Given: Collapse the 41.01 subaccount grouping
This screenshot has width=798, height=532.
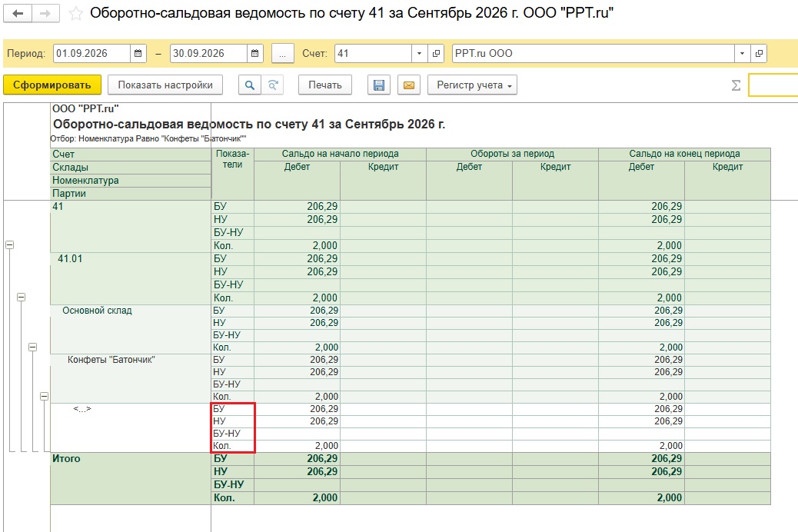Looking at the screenshot, I should (x=21, y=297).
